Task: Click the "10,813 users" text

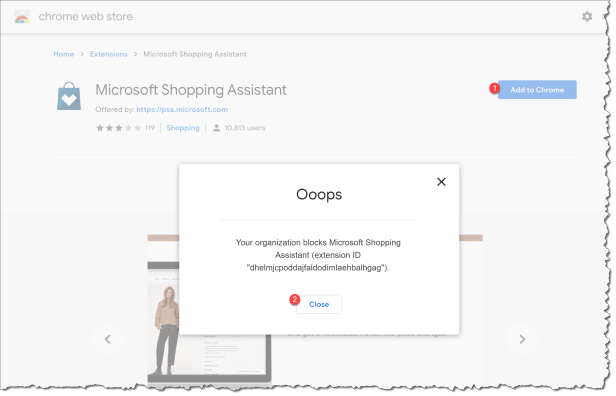Action: [x=245, y=128]
